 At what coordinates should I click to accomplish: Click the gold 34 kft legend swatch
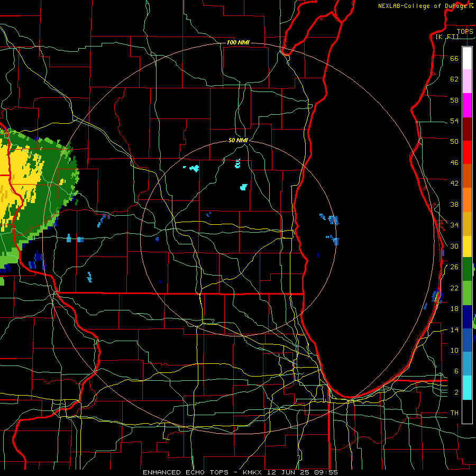pyautogui.click(x=467, y=224)
